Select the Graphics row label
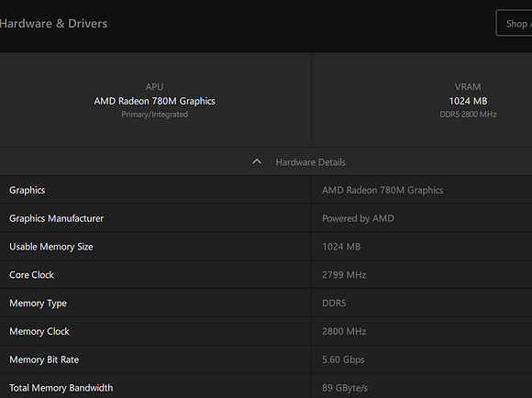Viewport: 532px width, 398px height. [28, 191]
